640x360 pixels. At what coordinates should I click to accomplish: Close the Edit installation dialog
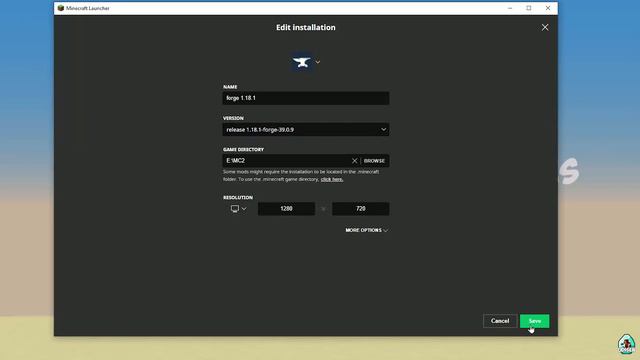545,27
